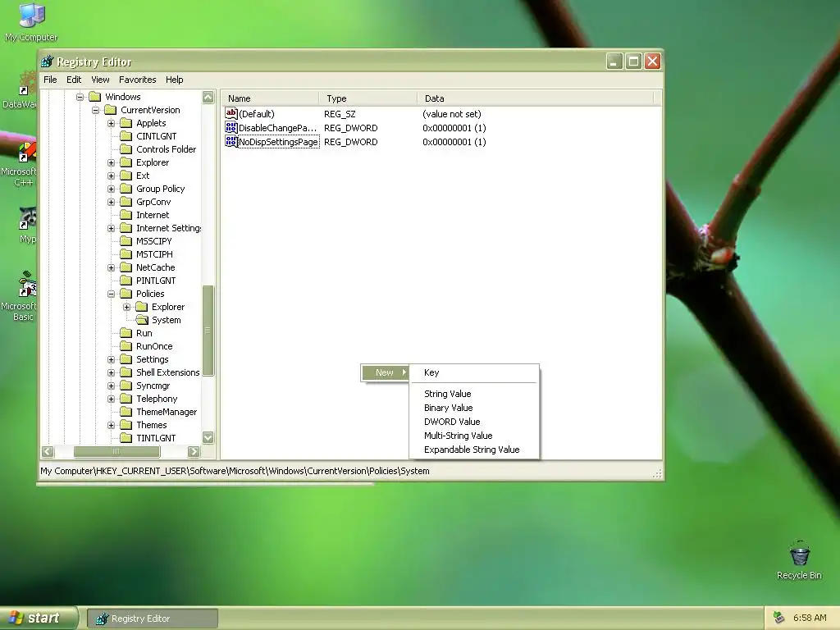Click tree horizontal scroll right arrow
840x630 pixels.
click(194, 452)
